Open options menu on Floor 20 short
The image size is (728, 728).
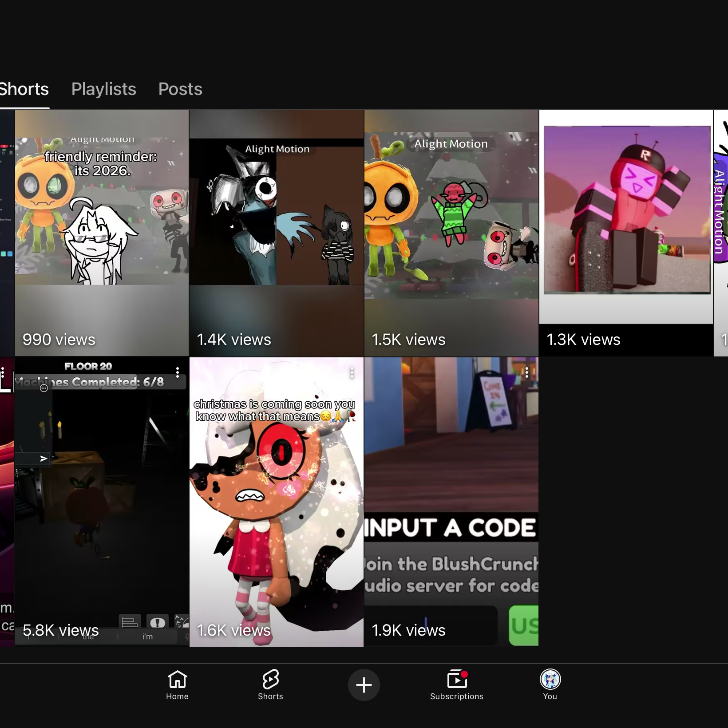(x=178, y=372)
